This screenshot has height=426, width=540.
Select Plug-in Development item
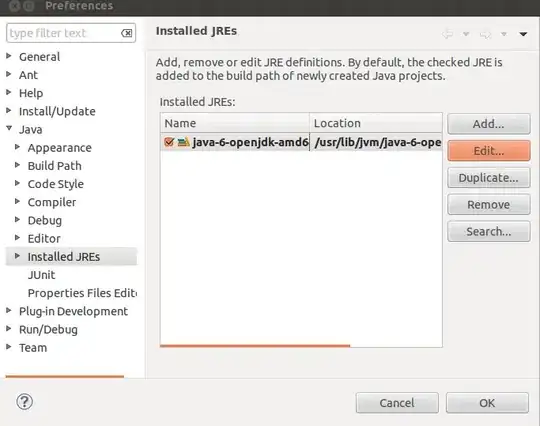(73, 312)
